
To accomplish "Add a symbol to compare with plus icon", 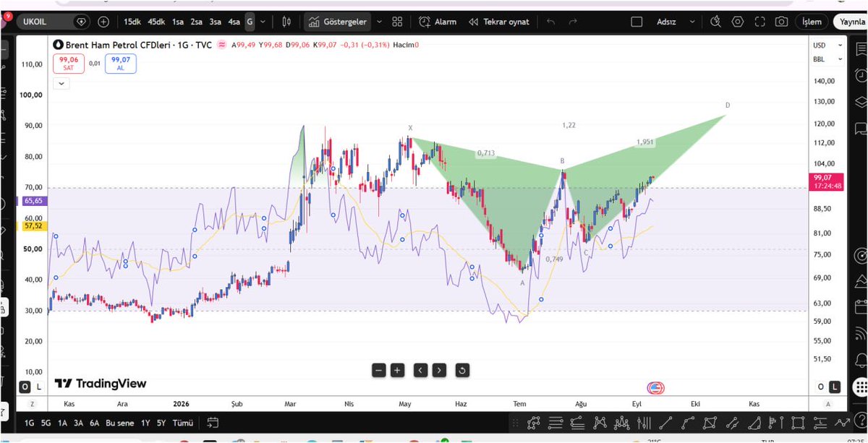I will 103,22.
